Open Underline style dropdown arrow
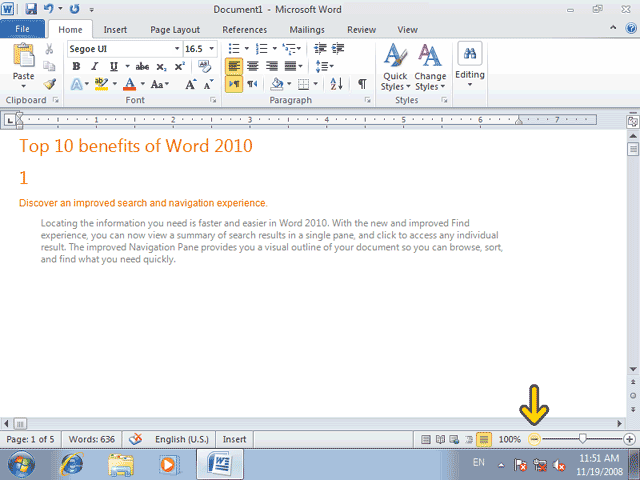Screen dimensions: 640x480 [127, 67]
